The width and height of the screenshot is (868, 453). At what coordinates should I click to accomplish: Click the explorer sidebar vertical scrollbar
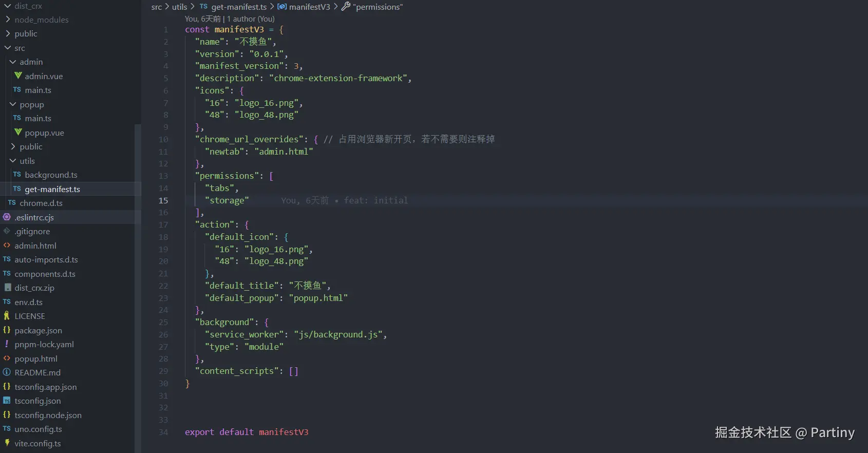pyautogui.click(x=137, y=288)
